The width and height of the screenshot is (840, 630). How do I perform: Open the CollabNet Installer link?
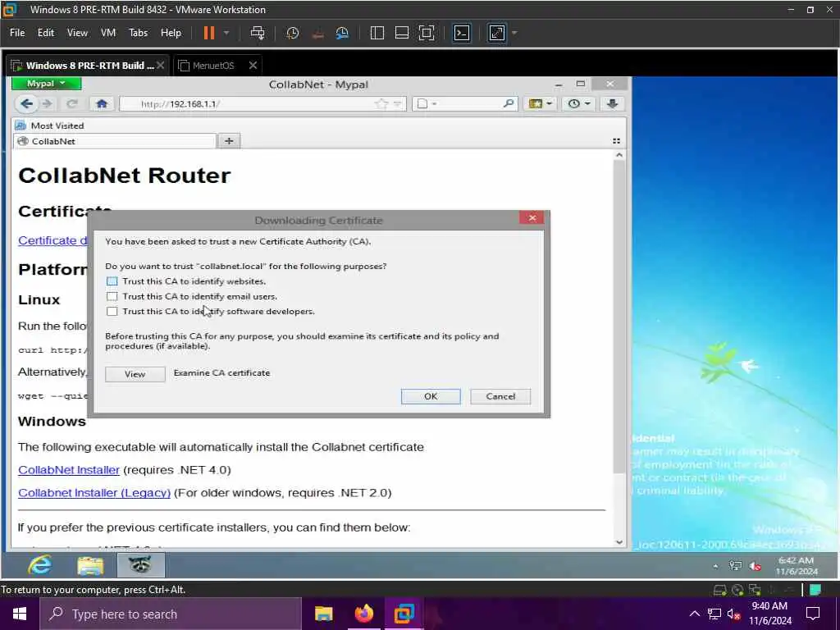[69, 470]
